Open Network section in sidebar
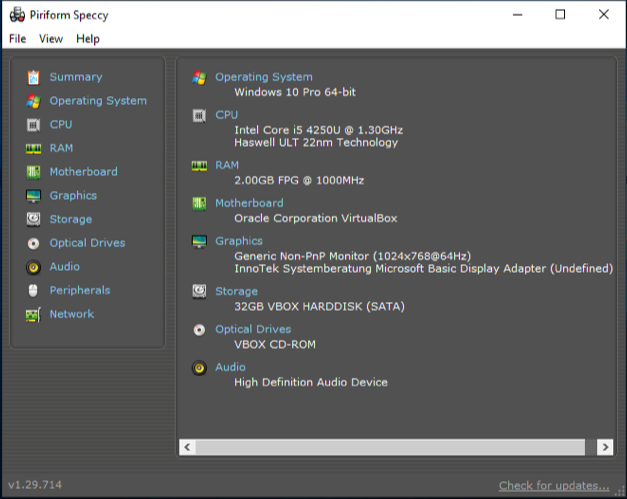Image resolution: width=627 pixels, height=499 pixels. (x=72, y=314)
